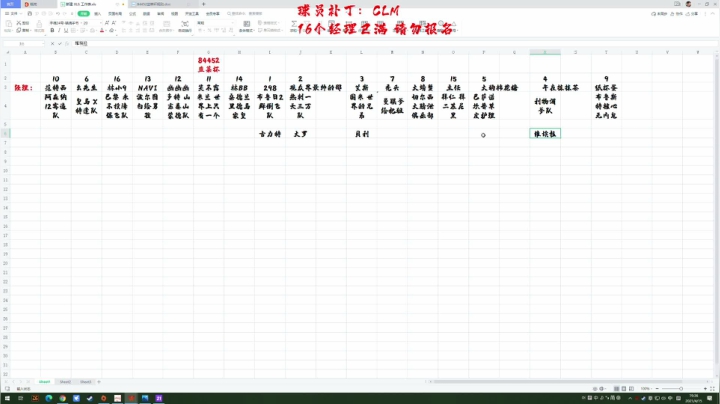Open the Insert ribbon tab
The width and height of the screenshot is (720, 404).
(x=97, y=14)
